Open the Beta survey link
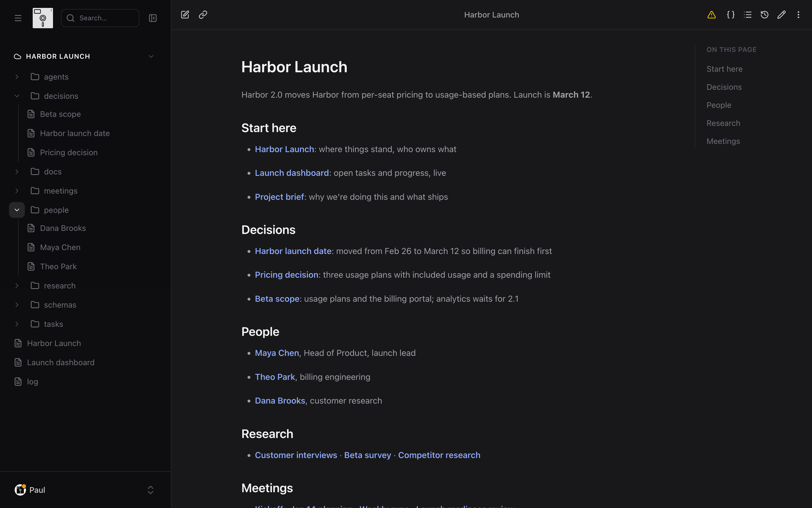The image size is (812, 508). (367, 455)
